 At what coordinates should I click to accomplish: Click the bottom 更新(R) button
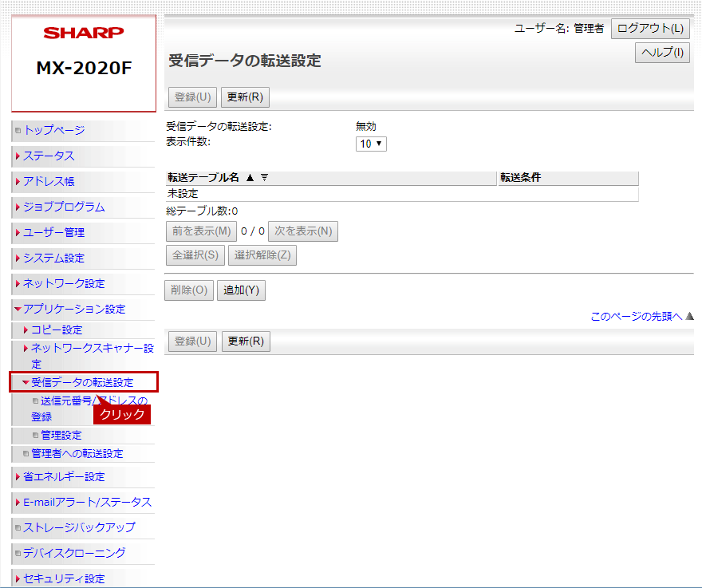(x=245, y=341)
